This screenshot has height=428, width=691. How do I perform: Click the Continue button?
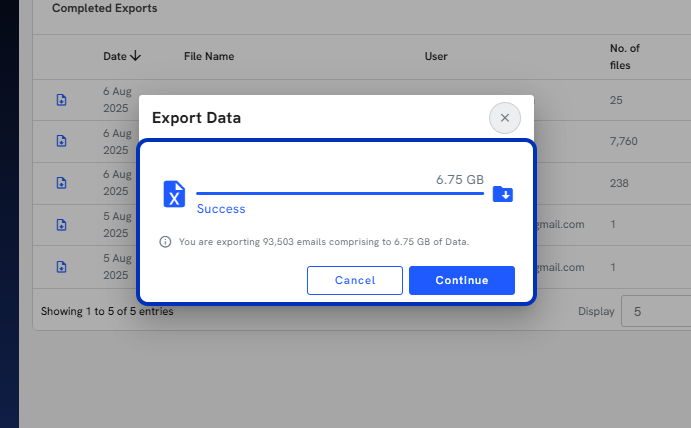point(461,280)
